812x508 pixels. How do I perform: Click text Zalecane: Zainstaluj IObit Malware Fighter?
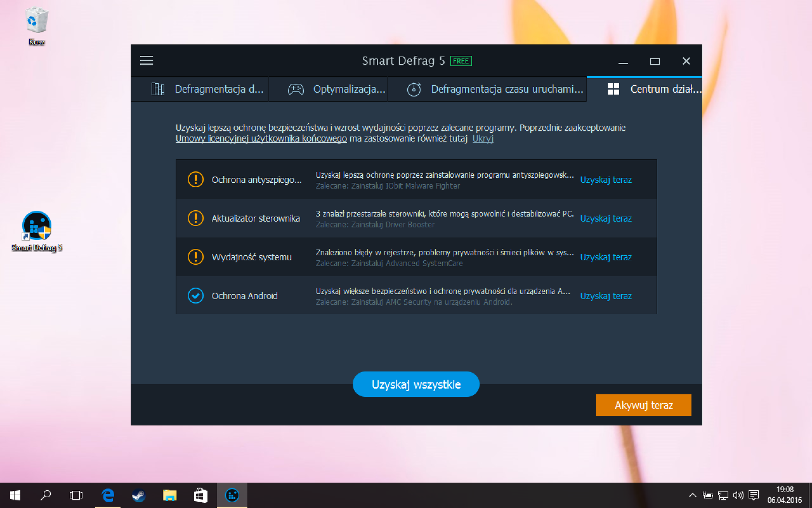[x=388, y=186]
